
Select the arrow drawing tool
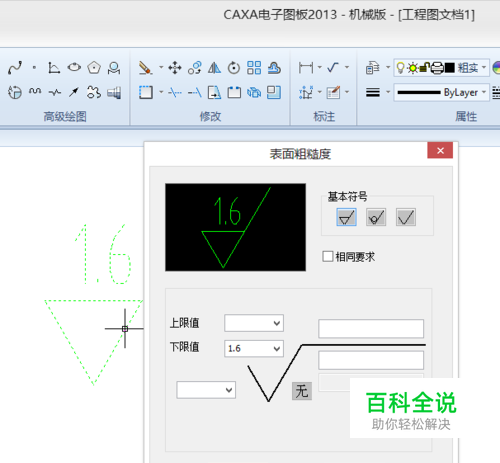coord(74,92)
